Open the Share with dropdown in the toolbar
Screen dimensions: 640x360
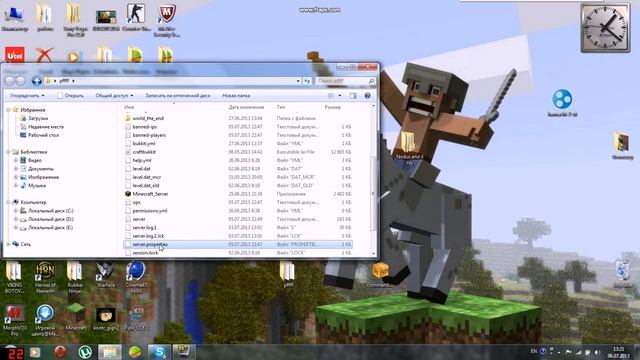coord(114,96)
